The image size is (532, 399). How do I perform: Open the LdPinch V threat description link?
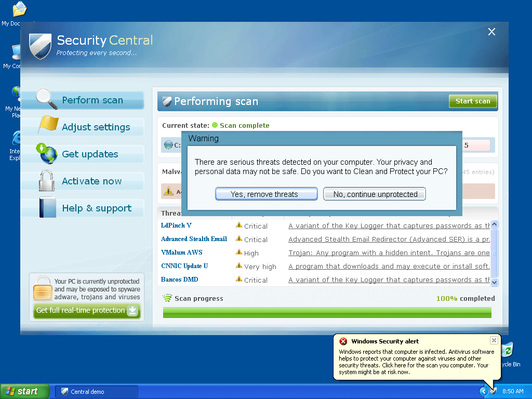(x=389, y=226)
